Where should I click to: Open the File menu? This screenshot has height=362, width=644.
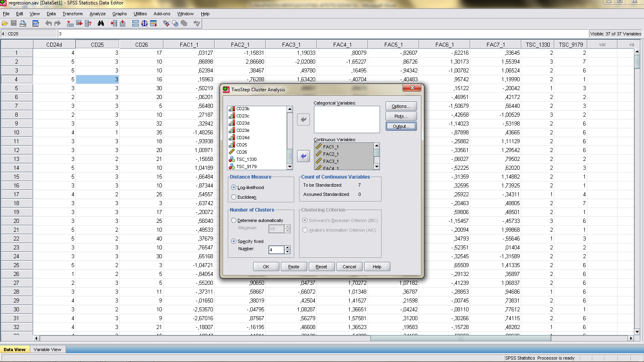click(6, 14)
